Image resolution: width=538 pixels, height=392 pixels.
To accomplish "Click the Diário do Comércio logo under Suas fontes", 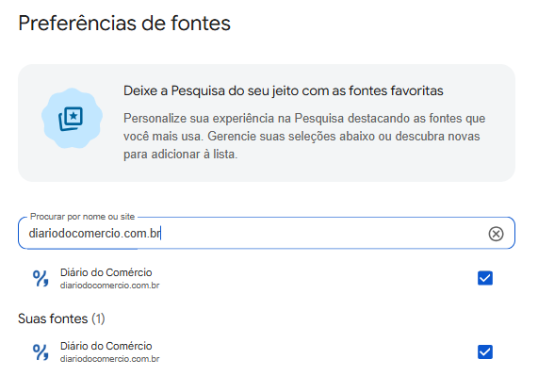I will point(41,351).
